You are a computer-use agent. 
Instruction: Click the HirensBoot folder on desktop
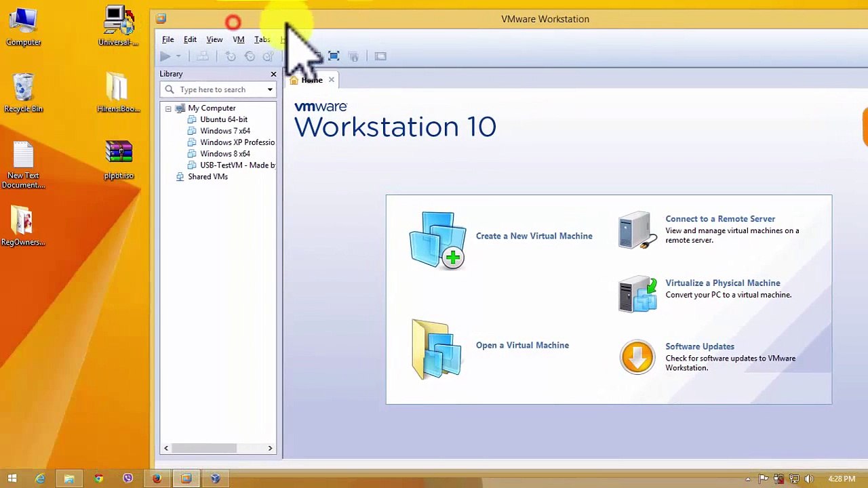point(119,94)
